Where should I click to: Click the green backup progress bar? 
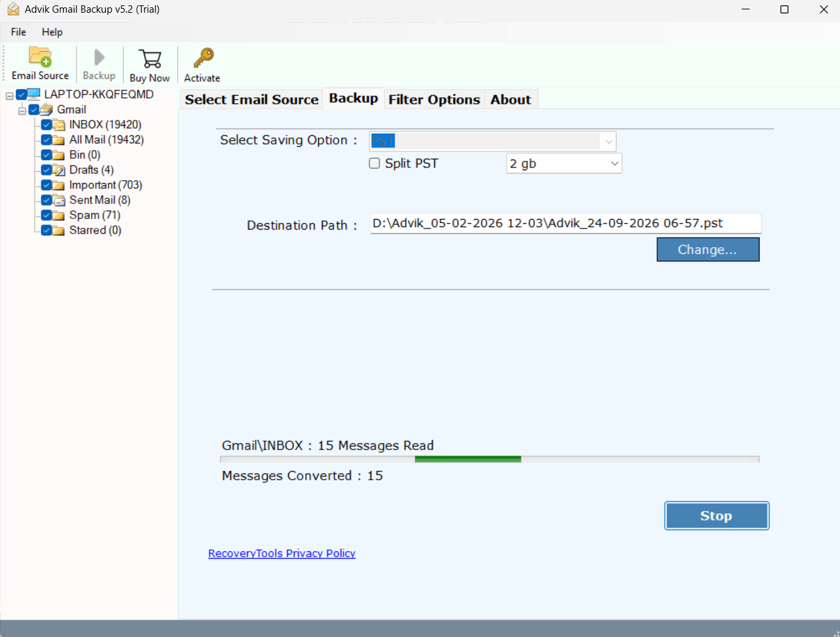click(x=489, y=459)
